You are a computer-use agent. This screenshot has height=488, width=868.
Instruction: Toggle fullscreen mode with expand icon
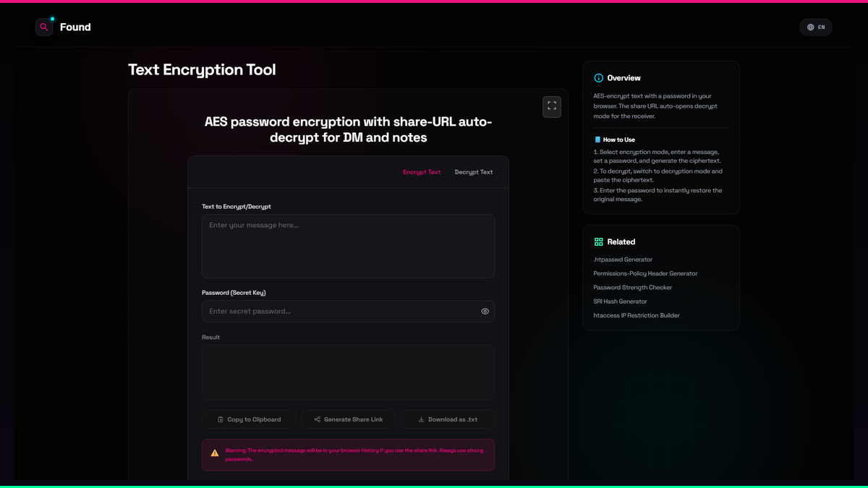[x=552, y=106]
